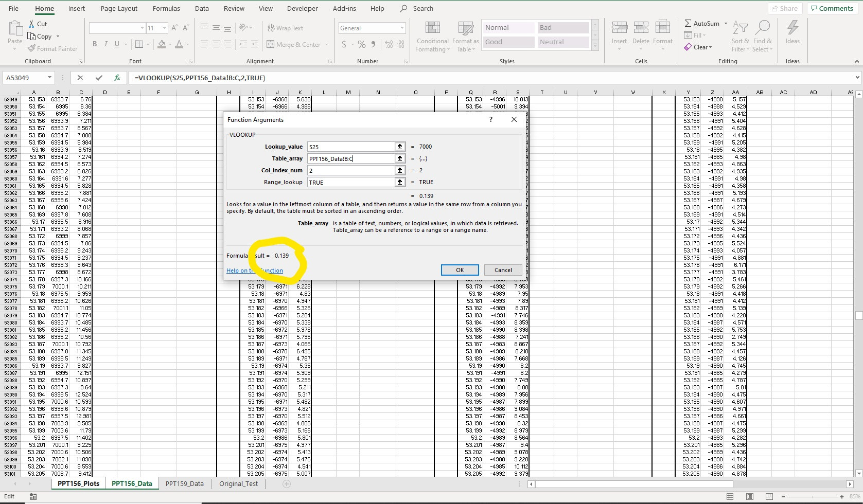The height and width of the screenshot is (504, 863).
Task: Open Merge & Center dropdown arrow
Action: coord(327,44)
